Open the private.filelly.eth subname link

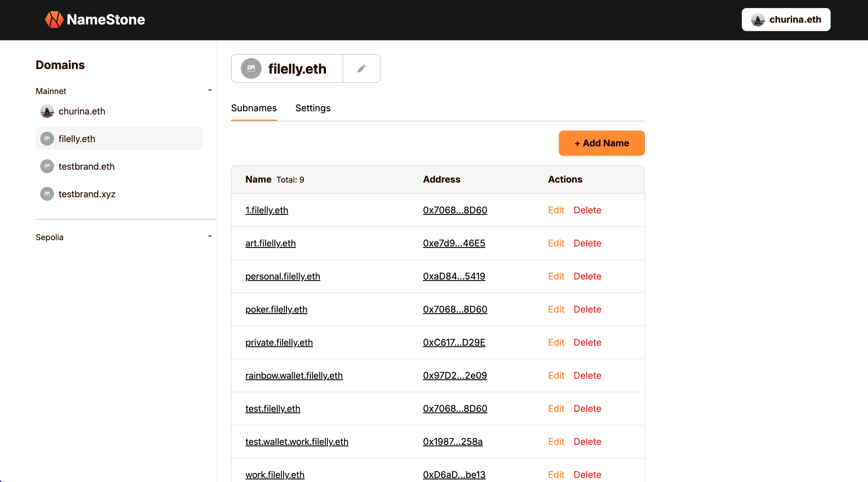(x=279, y=342)
